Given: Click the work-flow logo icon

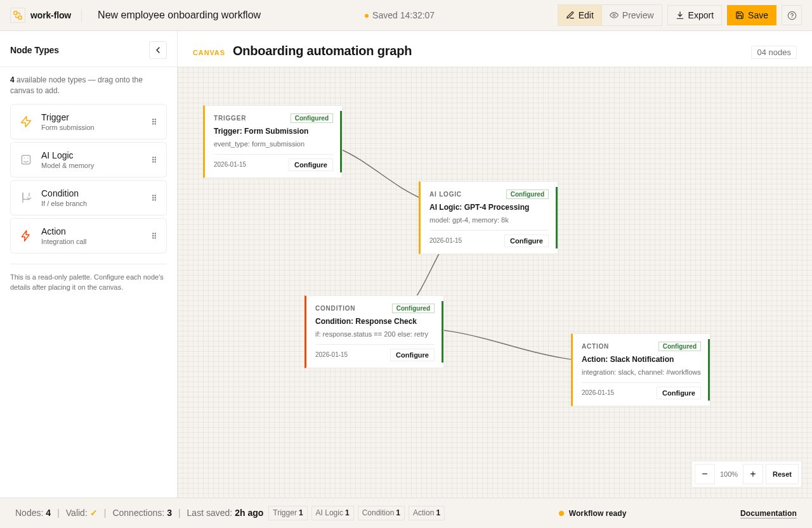Looking at the screenshot, I should tap(18, 15).
